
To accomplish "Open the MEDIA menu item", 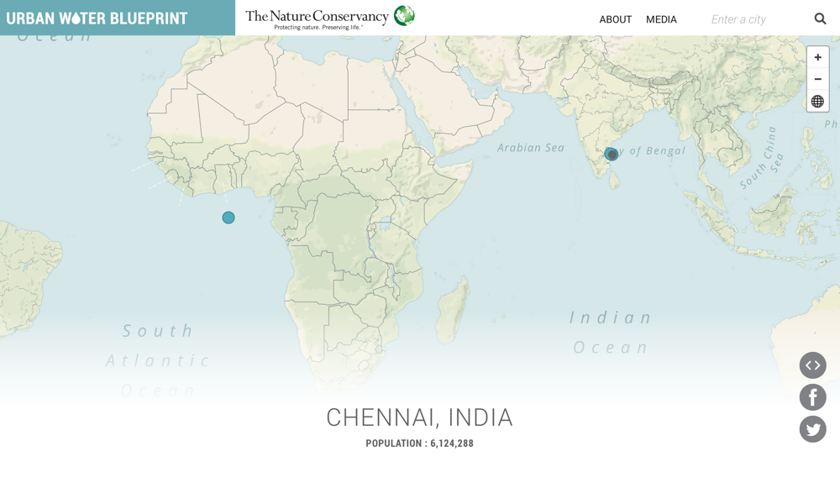I will point(661,19).
